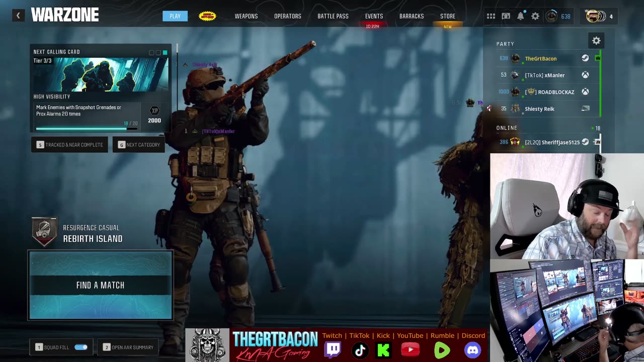644x362 pixels.
Task: Click the party leader crown icon
Action: pos(598,58)
